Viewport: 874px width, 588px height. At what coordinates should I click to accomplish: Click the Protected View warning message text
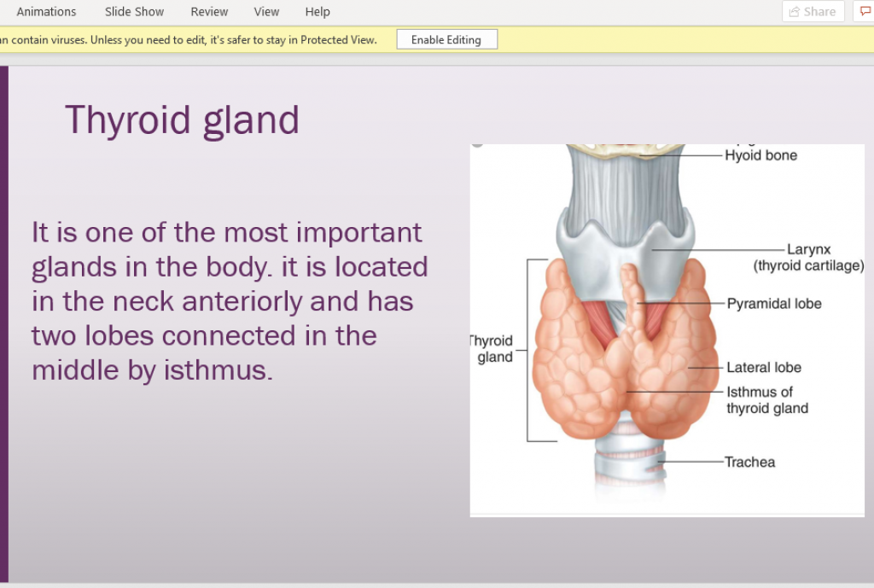188,39
